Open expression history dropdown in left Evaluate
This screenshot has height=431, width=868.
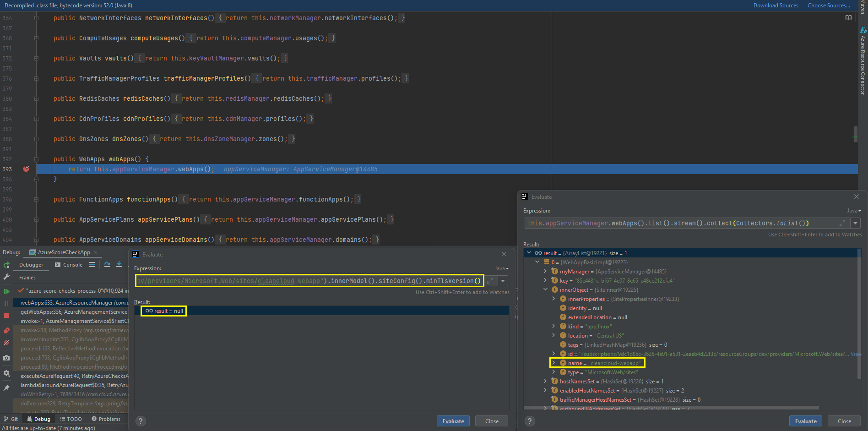[503, 281]
